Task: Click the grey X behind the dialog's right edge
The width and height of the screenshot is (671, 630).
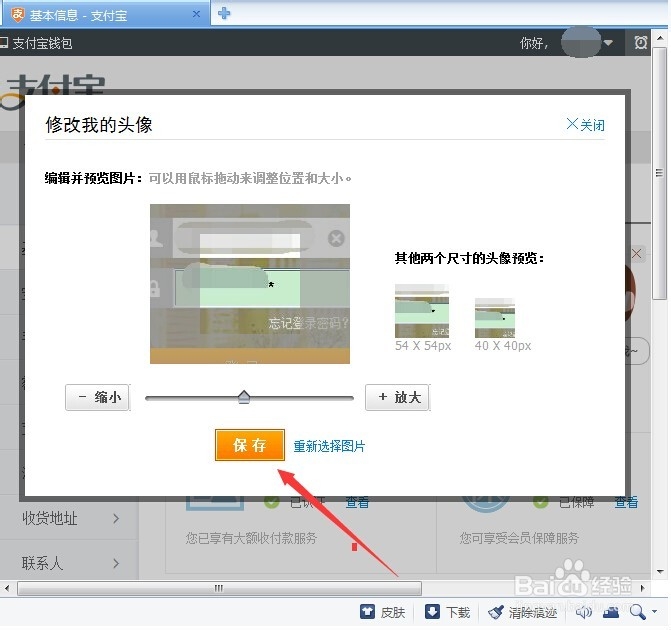Action: click(636, 254)
